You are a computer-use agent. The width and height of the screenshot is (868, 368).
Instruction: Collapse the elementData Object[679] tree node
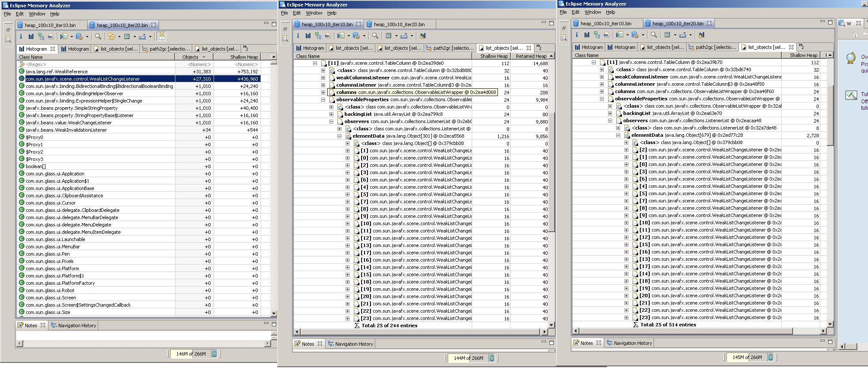point(618,135)
